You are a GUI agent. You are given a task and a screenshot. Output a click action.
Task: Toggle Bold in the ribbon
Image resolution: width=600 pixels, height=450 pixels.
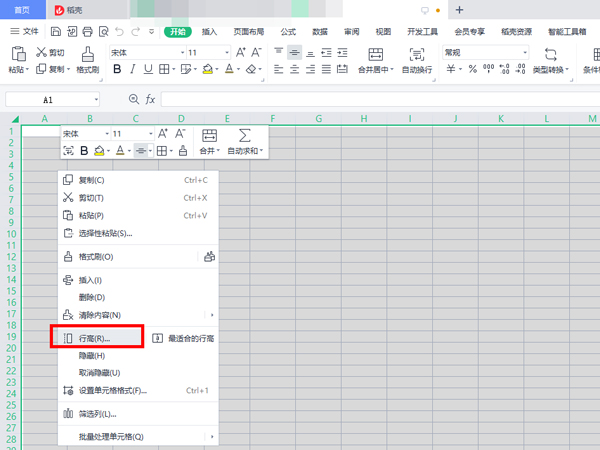point(117,69)
